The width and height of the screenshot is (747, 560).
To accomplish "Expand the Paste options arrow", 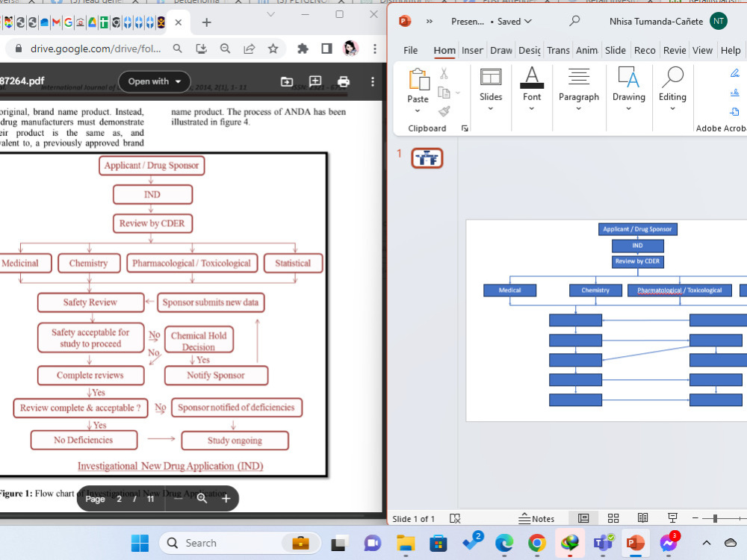I will tap(418, 111).
